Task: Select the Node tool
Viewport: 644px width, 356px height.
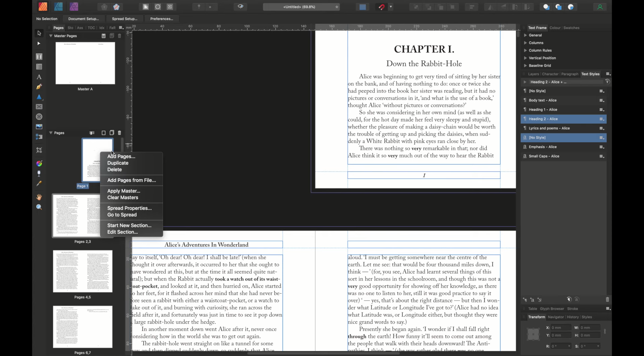Action: click(39, 44)
